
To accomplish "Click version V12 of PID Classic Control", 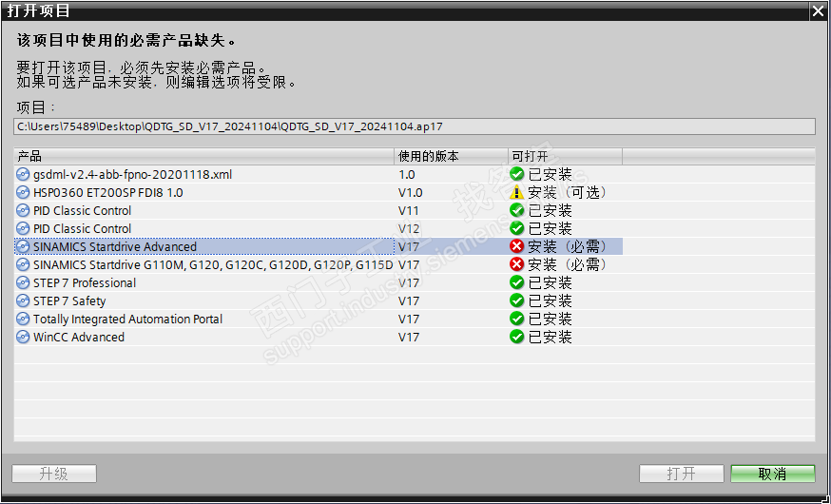I will point(409,228).
